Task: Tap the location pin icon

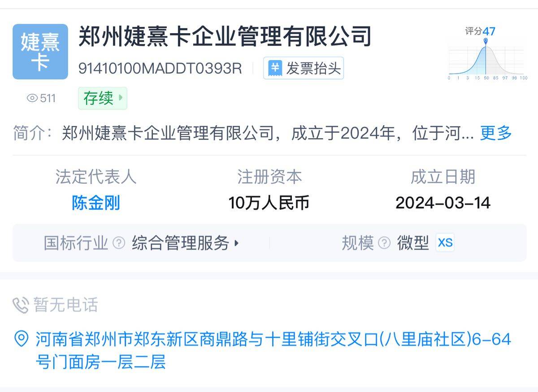Action: tap(21, 339)
